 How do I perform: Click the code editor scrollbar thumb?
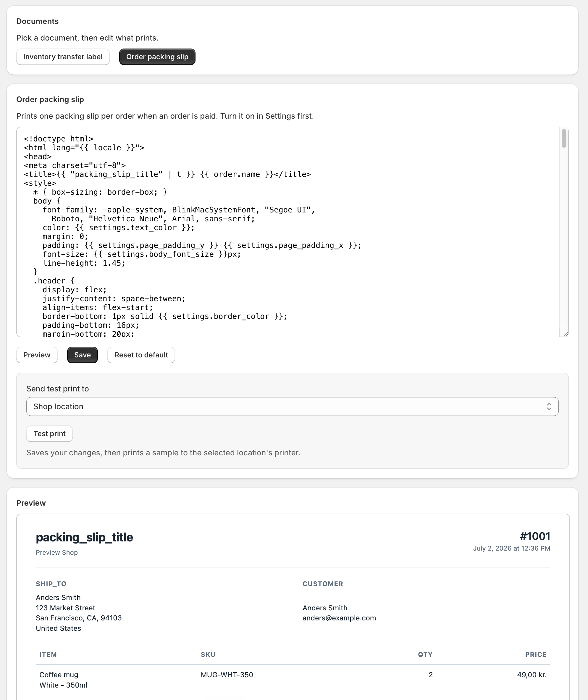564,138
